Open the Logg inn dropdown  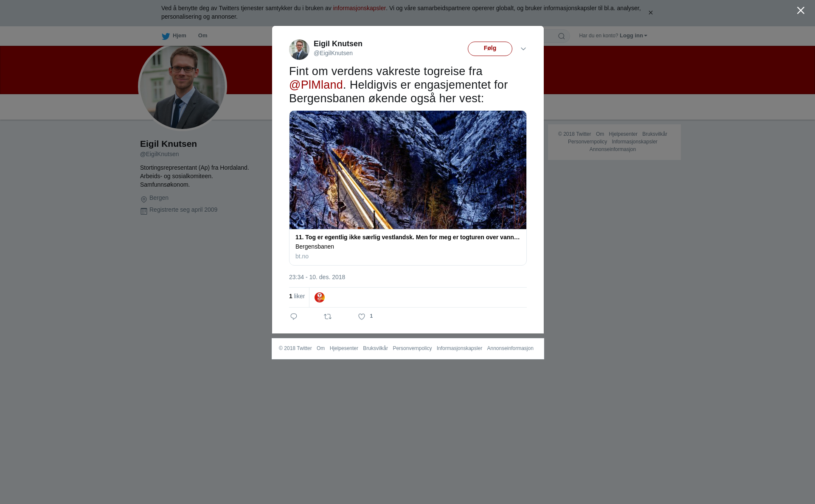[x=633, y=36]
